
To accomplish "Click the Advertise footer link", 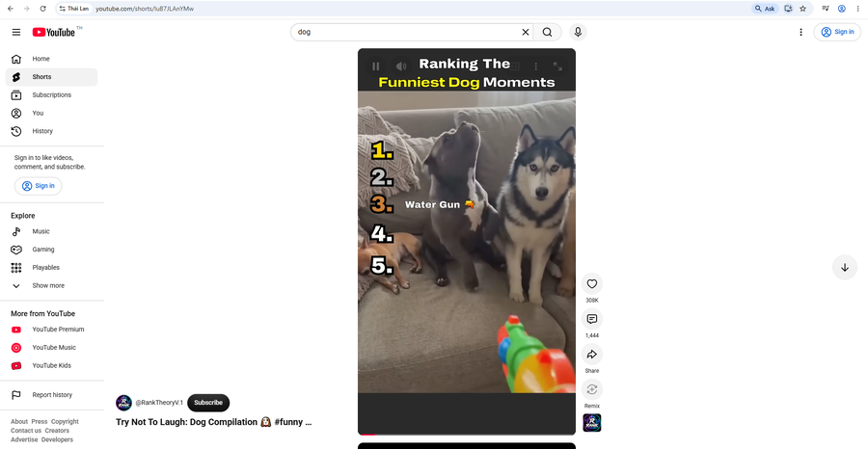I will click(24, 439).
